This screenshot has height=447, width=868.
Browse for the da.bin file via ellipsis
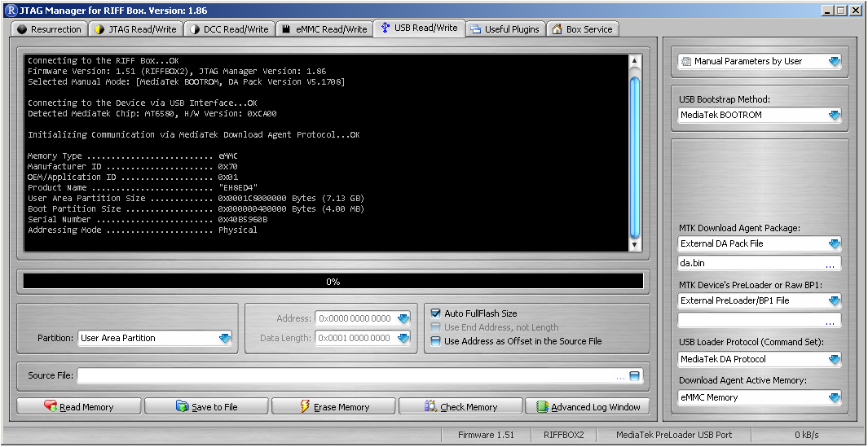830,265
